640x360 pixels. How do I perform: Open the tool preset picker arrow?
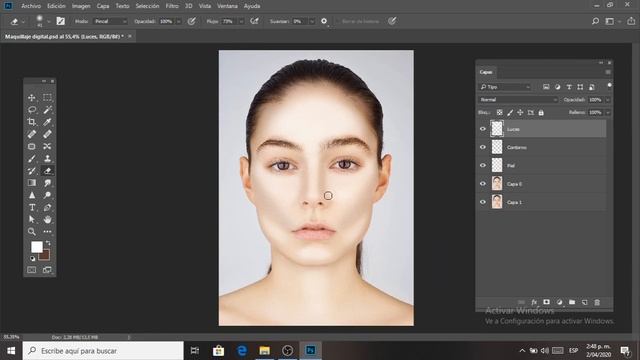click(23, 21)
